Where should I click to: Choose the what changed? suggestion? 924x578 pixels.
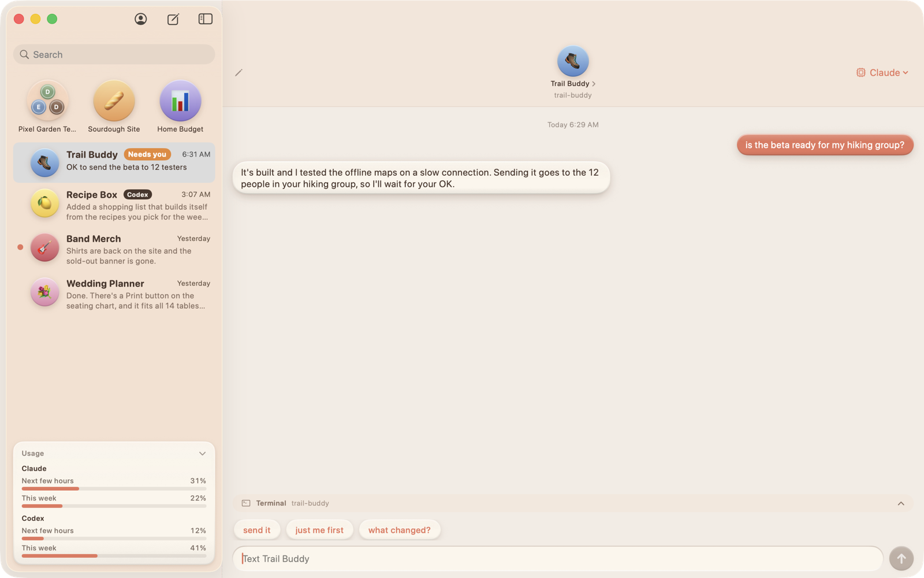click(x=400, y=530)
